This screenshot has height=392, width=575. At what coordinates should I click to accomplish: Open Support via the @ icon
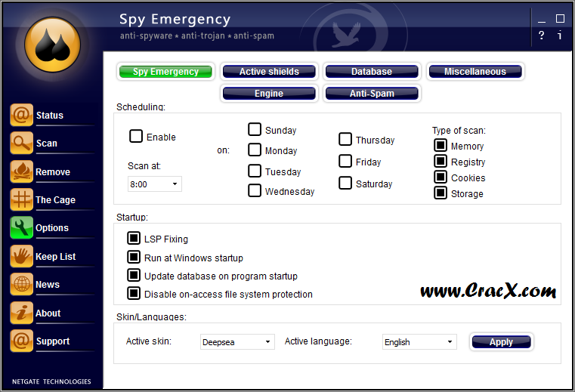[22, 341]
